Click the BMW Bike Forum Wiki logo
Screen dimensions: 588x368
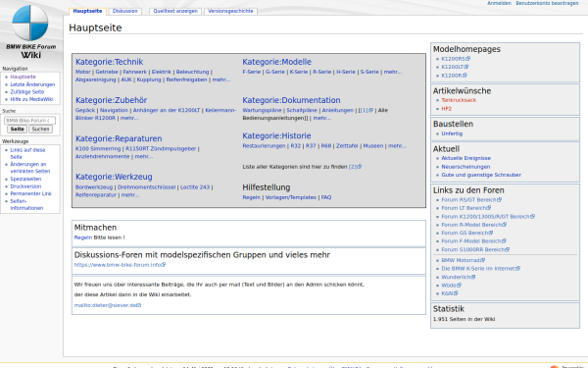[x=30, y=32]
